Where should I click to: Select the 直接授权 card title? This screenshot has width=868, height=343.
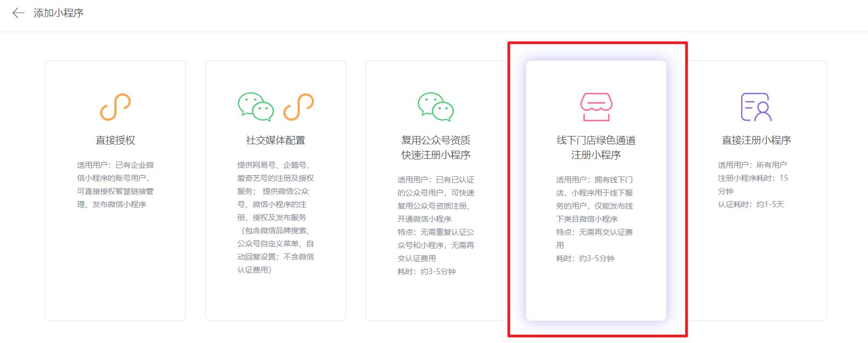click(x=115, y=140)
